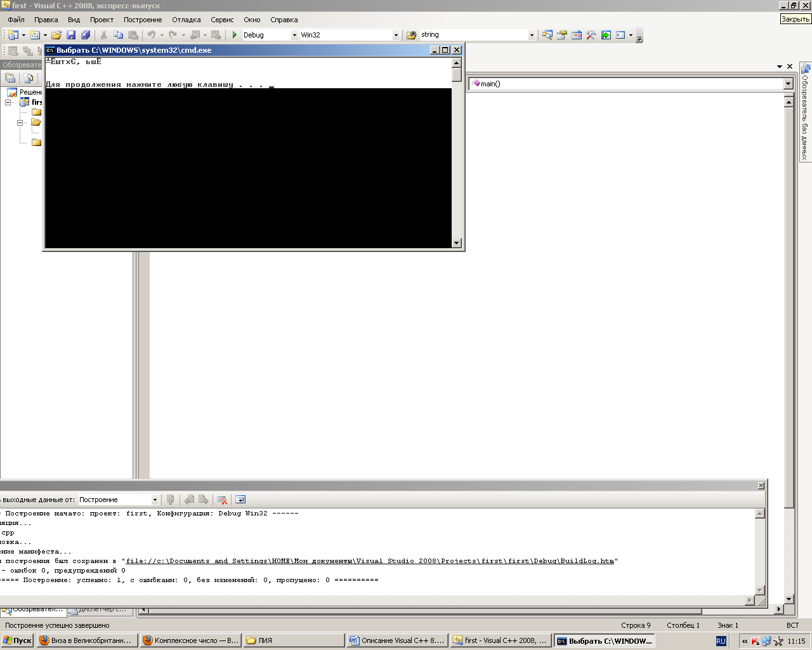Click the Undo arrow icon
This screenshot has height=650, width=812.
[x=152, y=35]
